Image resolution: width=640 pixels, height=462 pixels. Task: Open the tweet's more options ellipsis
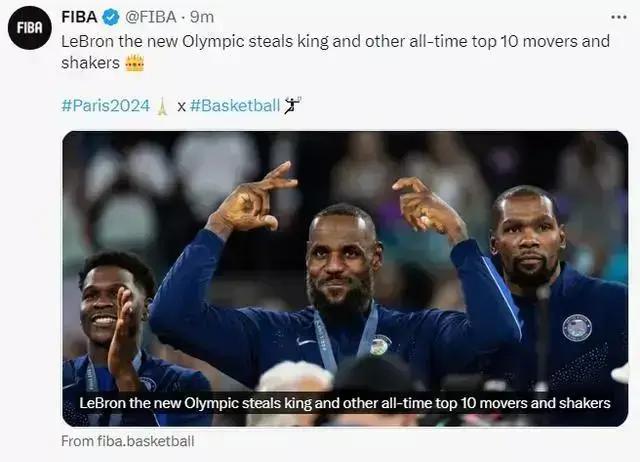(619, 18)
